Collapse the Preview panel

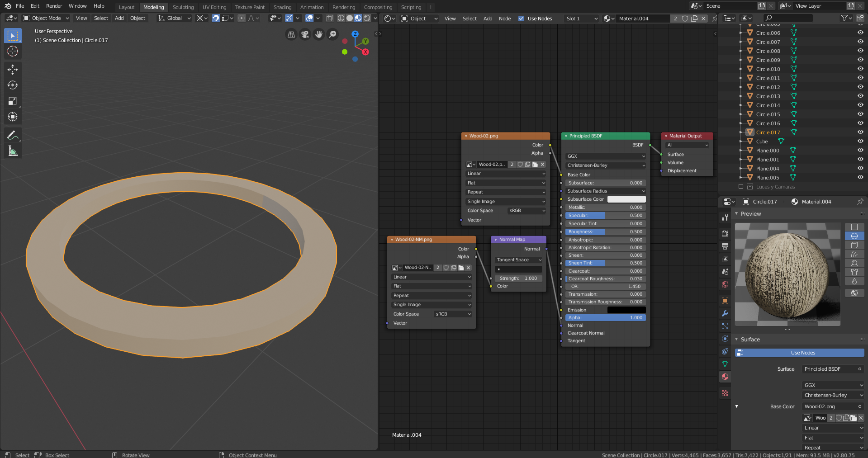point(737,213)
